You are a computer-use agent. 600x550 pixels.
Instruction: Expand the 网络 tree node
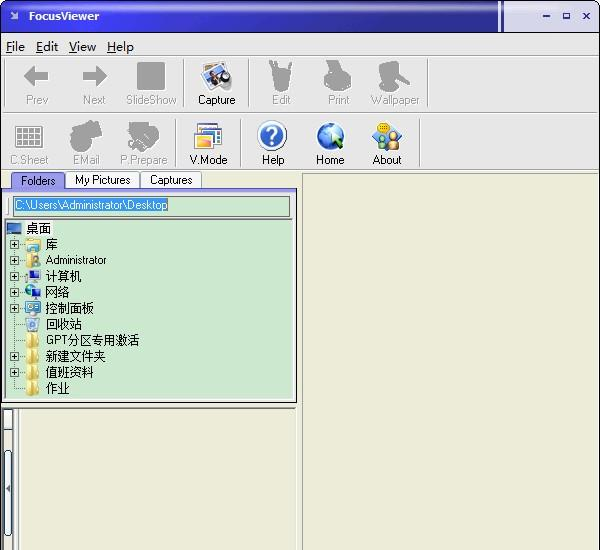tap(14, 292)
